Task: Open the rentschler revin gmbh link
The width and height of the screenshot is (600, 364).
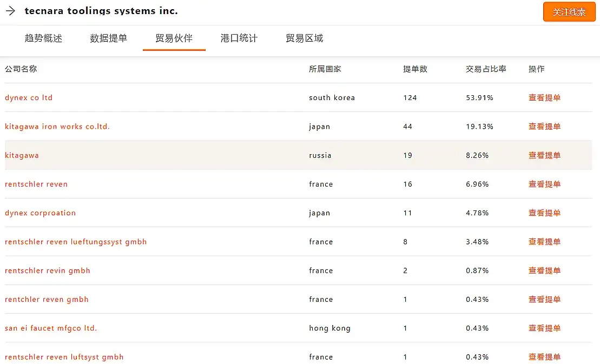Action: 48,271
